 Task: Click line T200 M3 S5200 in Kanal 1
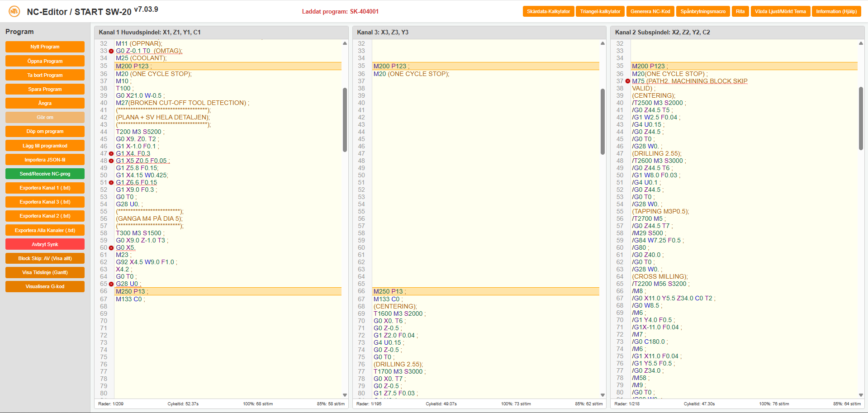tap(140, 132)
